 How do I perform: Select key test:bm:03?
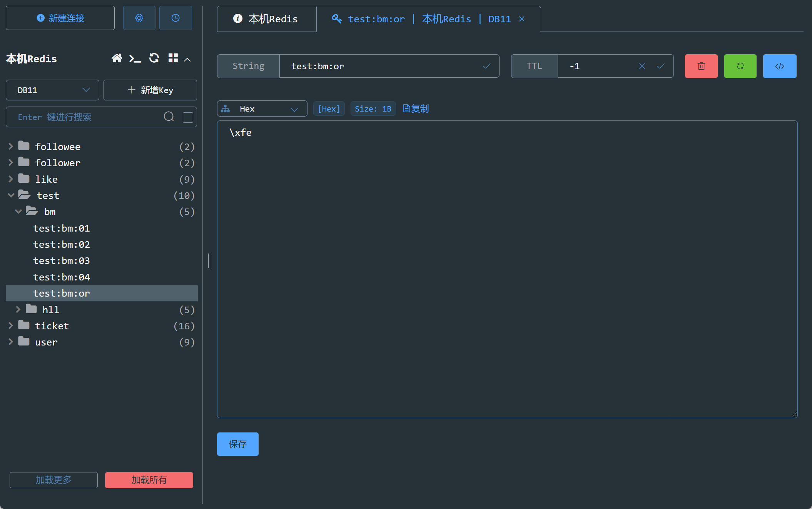coord(102,260)
